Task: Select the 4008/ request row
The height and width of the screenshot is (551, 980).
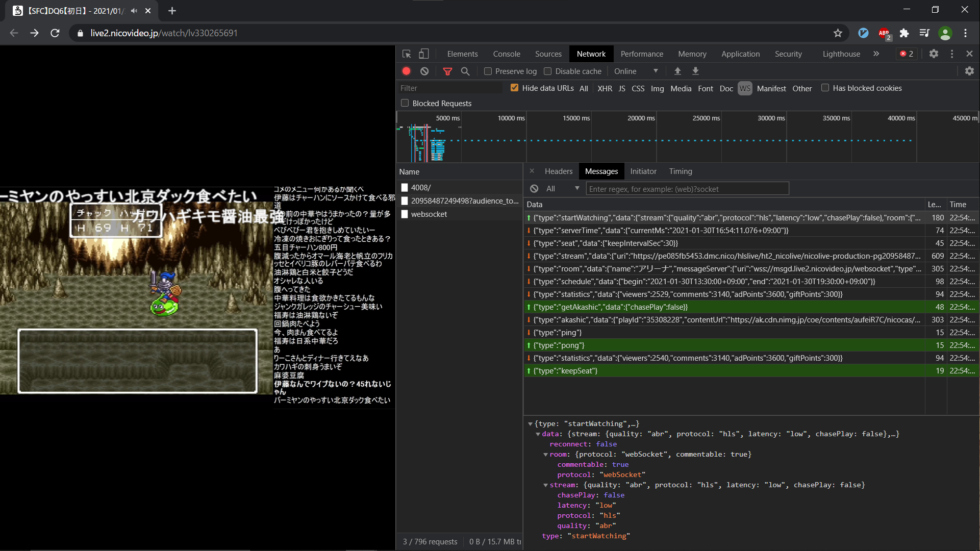Action: pos(459,188)
